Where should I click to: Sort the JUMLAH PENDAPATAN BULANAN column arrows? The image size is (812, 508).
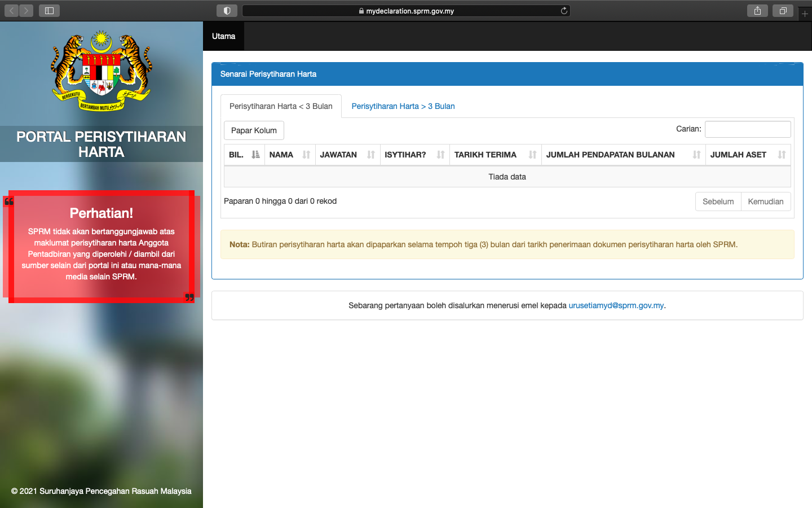696,155
